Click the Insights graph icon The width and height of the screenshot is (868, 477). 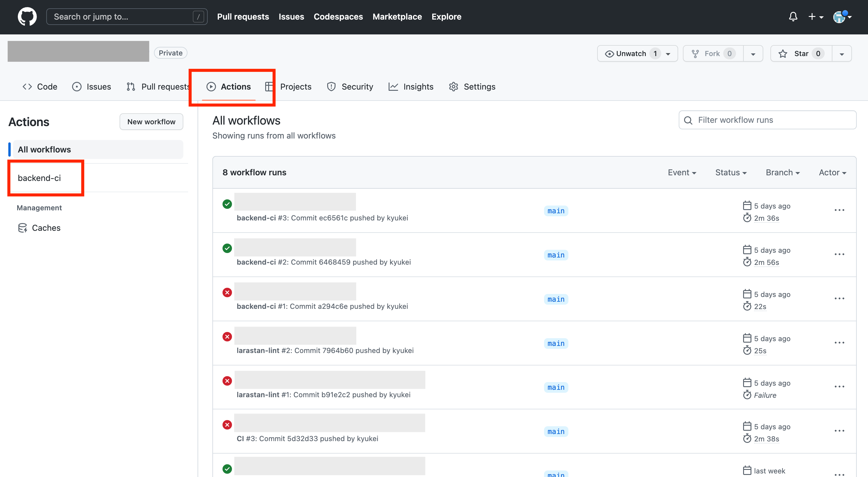click(393, 87)
